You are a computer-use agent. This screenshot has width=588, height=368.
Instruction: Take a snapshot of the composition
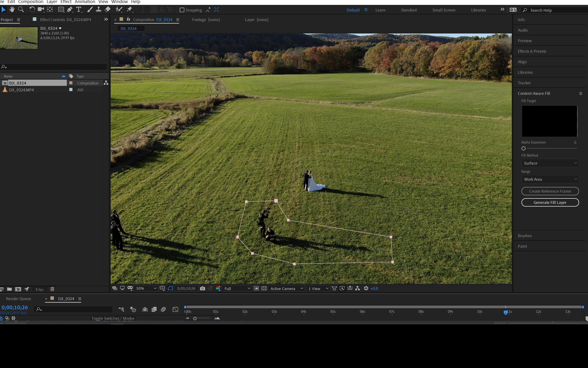tap(202, 288)
